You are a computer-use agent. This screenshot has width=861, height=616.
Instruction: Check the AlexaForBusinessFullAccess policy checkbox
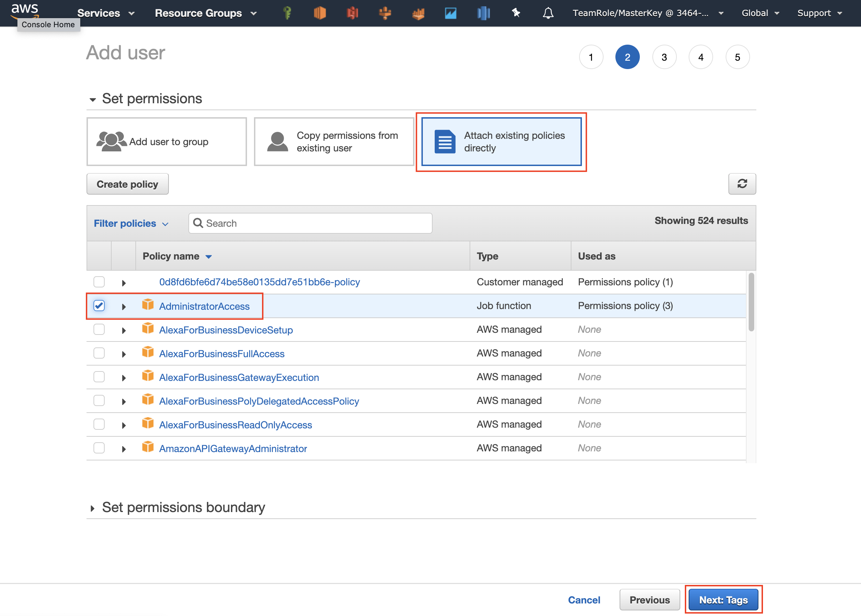pos(99,353)
